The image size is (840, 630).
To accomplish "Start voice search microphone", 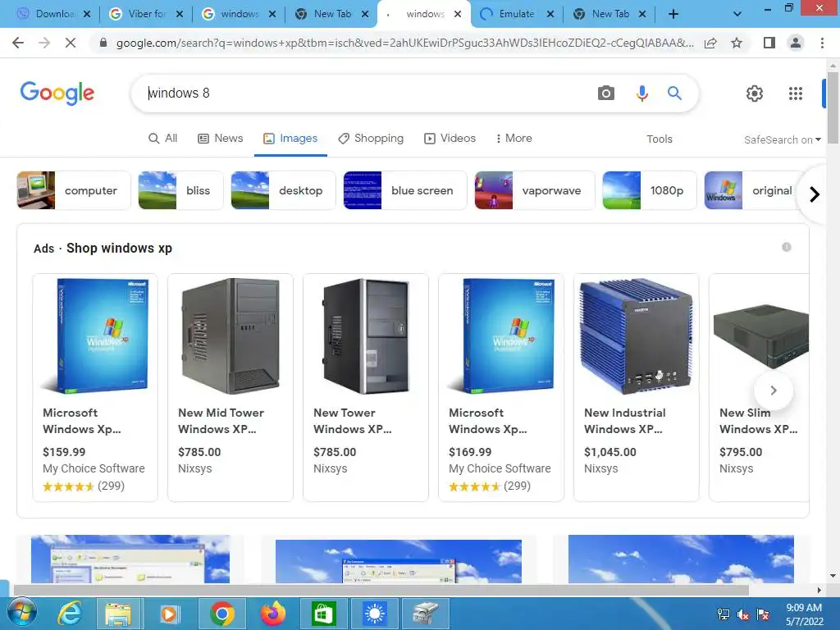I will (641, 94).
